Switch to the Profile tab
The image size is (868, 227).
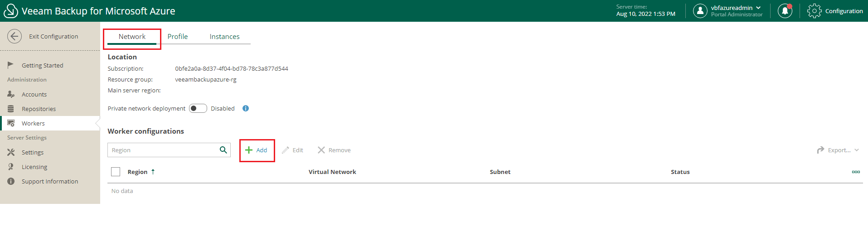(x=178, y=37)
